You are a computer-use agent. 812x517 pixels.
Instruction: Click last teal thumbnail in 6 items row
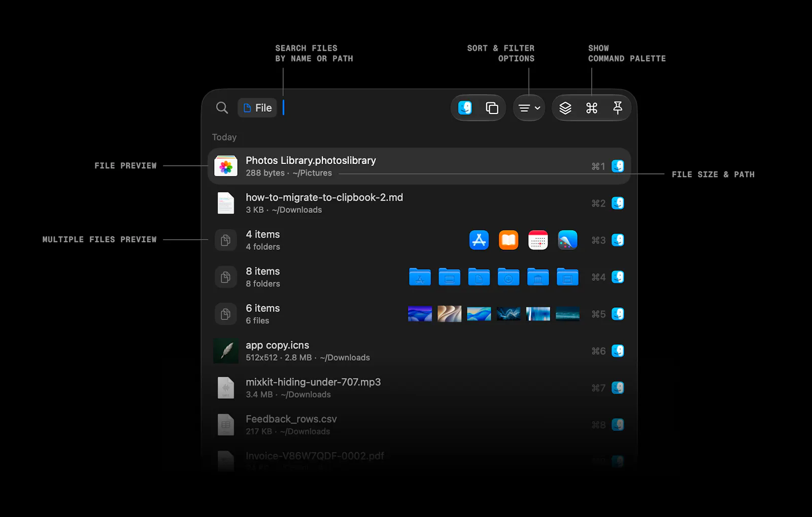(x=567, y=314)
